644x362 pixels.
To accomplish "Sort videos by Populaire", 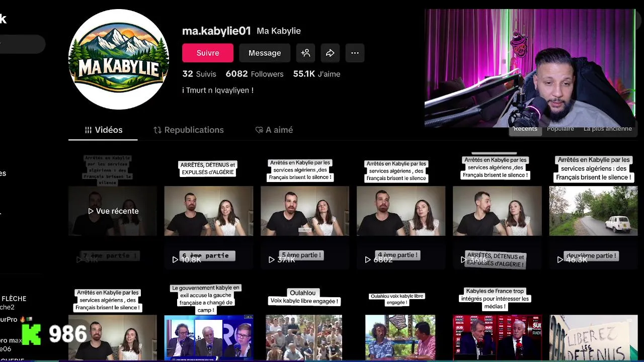I will coord(560,129).
